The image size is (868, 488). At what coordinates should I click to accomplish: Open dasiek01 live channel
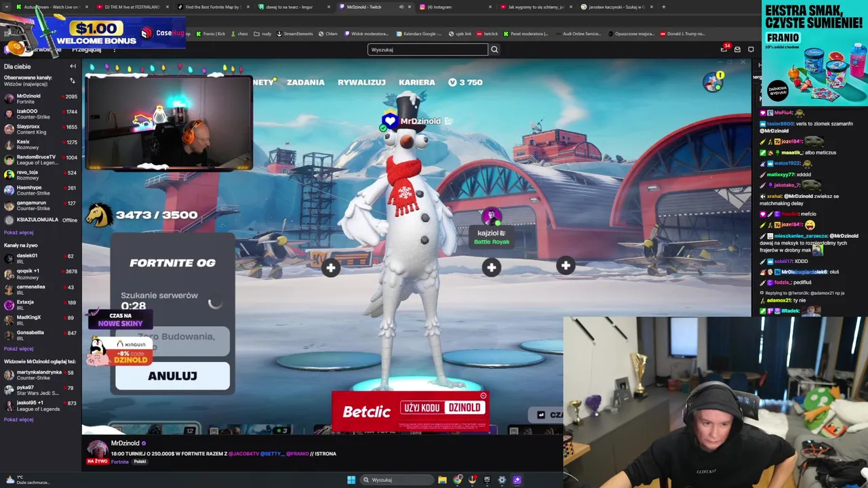(41, 258)
